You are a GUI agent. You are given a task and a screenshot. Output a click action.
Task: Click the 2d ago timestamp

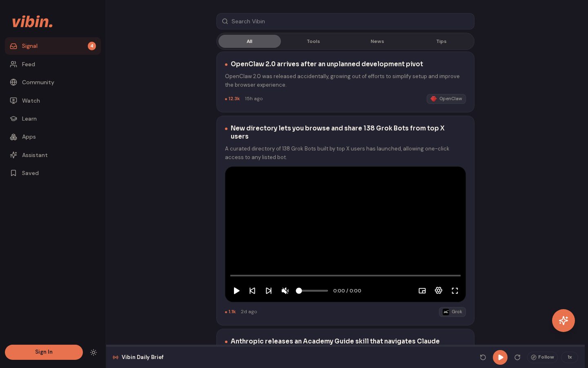click(x=249, y=312)
